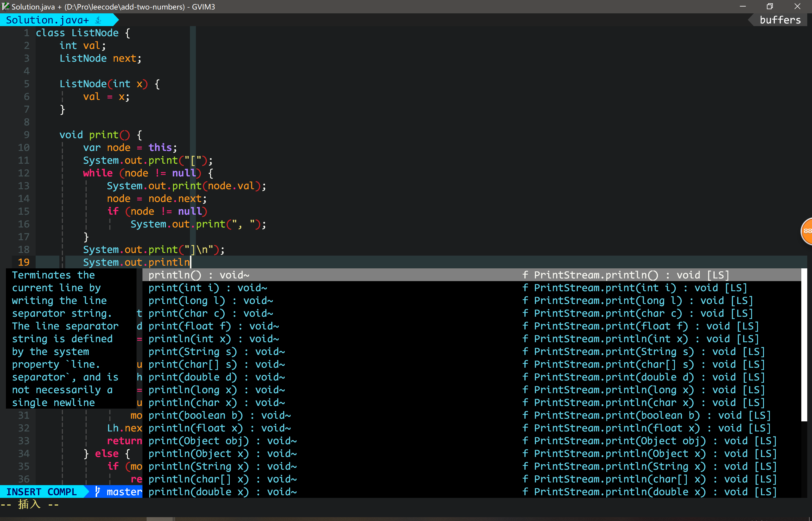Click 'PrintStream.println() : void [LS]' menu info
812x521 pixels.
pyautogui.click(x=631, y=275)
